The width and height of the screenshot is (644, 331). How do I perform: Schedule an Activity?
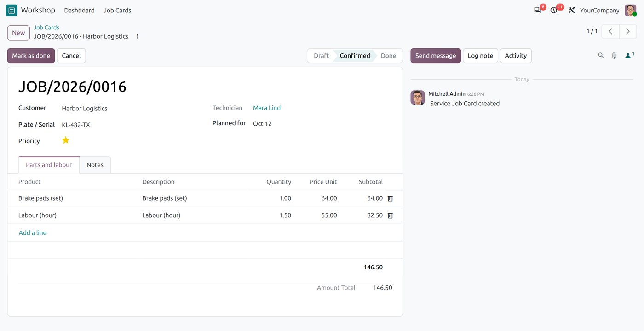click(x=516, y=56)
